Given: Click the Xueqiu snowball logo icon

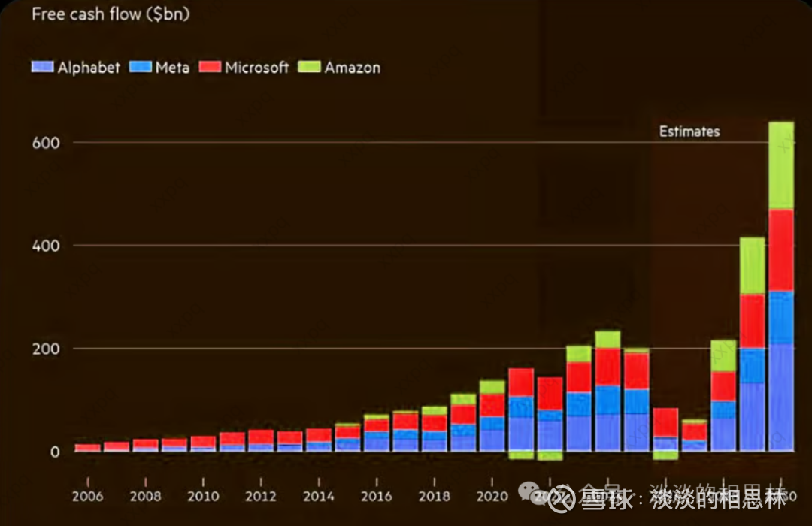Looking at the screenshot, I should [562, 499].
